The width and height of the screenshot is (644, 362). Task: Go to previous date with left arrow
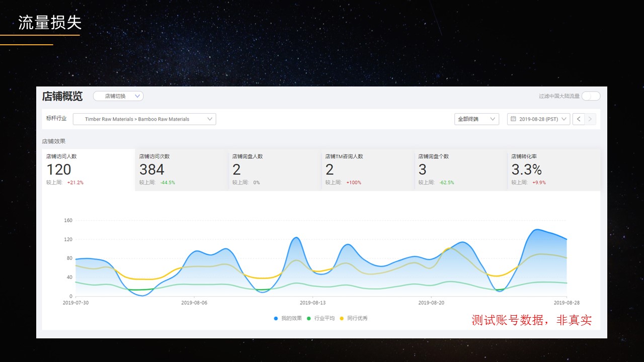coord(579,119)
